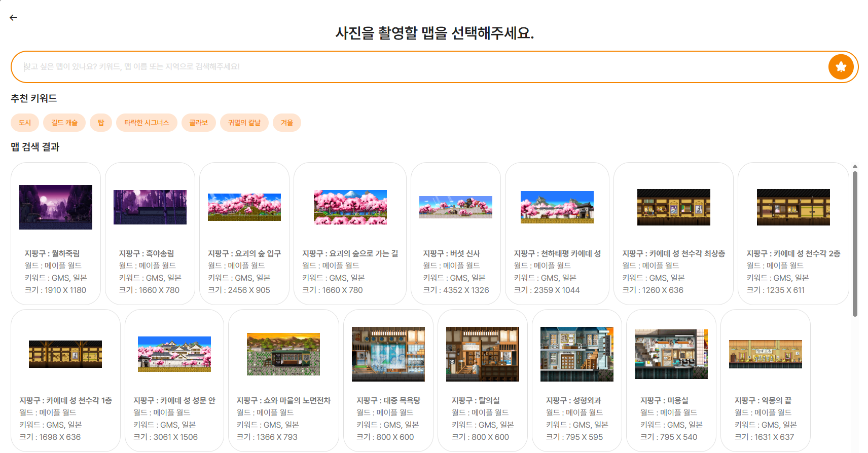The height and width of the screenshot is (453, 868).
Task: Open the 쇼와 마을의 노면전차 thumbnail
Action: click(x=283, y=354)
